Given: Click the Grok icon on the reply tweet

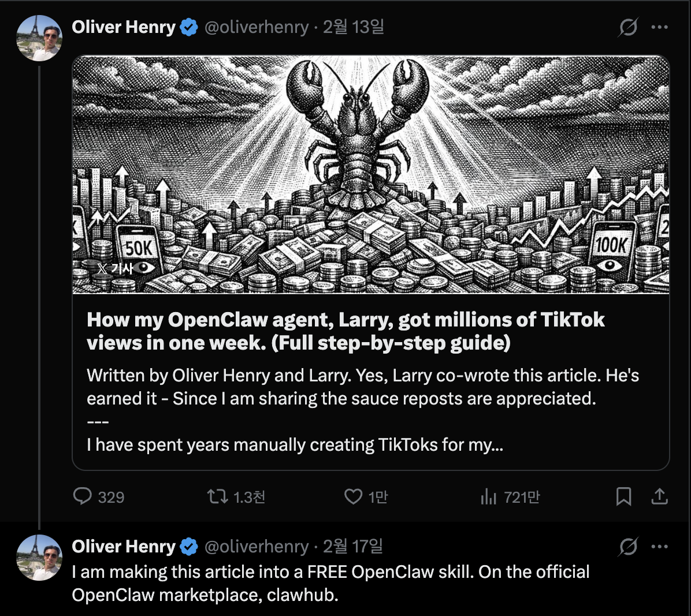Looking at the screenshot, I should [628, 546].
